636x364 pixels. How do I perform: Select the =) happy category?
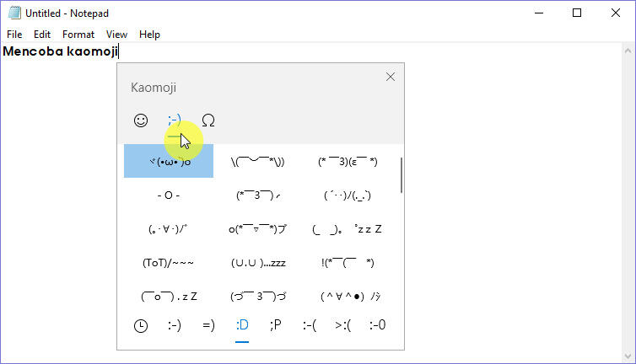click(208, 325)
